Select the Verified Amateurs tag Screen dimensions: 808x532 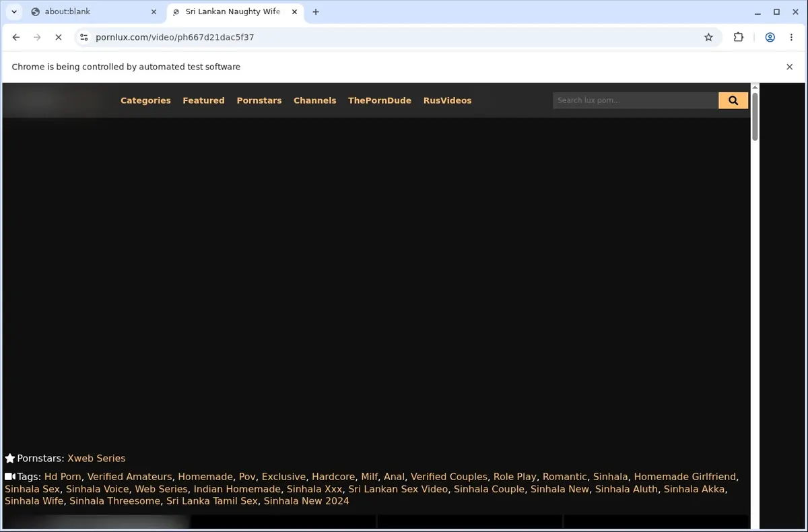129,477
